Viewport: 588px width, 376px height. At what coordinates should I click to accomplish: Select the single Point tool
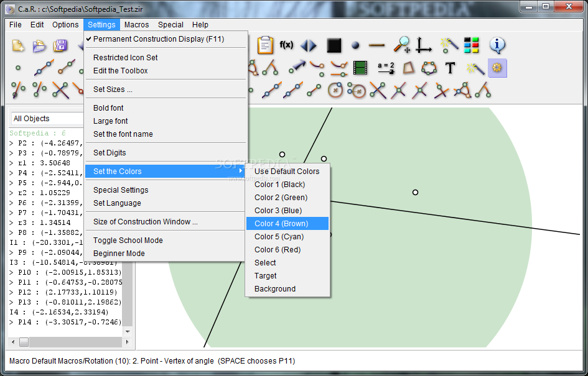pyautogui.click(x=17, y=68)
